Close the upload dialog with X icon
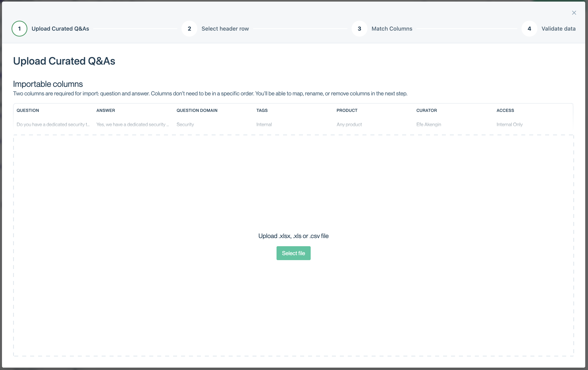588x370 pixels. [574, 13]
